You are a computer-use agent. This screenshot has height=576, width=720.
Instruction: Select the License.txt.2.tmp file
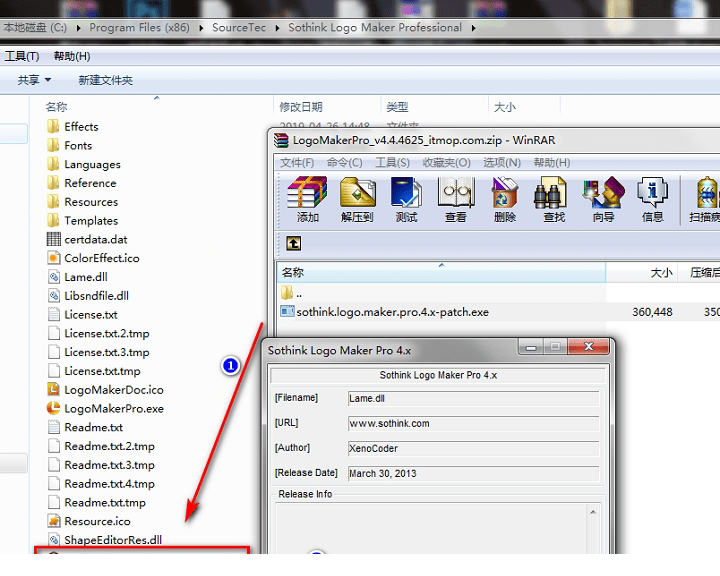[98, 333]
